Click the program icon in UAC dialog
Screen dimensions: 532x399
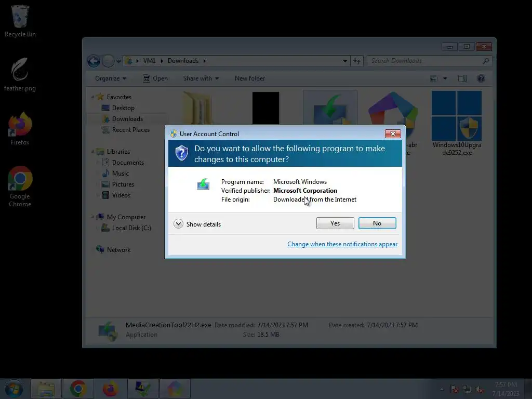coord(203,184)
